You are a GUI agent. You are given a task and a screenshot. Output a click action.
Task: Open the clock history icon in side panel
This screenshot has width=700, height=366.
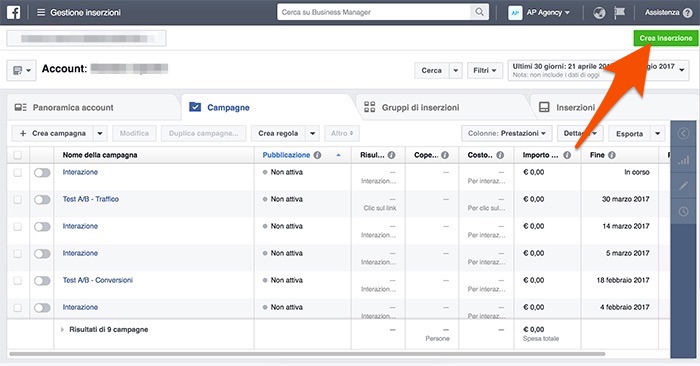point(683,211)
